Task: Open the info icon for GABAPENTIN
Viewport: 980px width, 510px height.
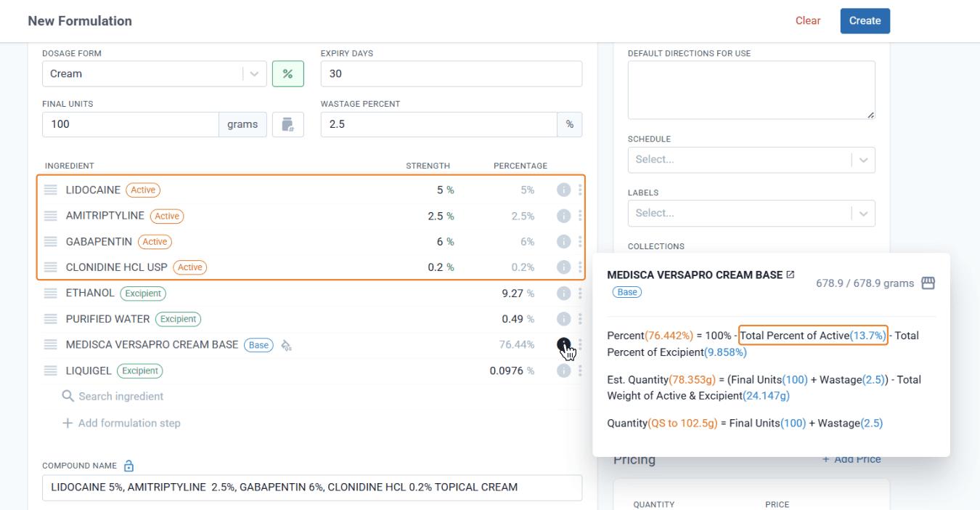Action: tap(563, 241)
